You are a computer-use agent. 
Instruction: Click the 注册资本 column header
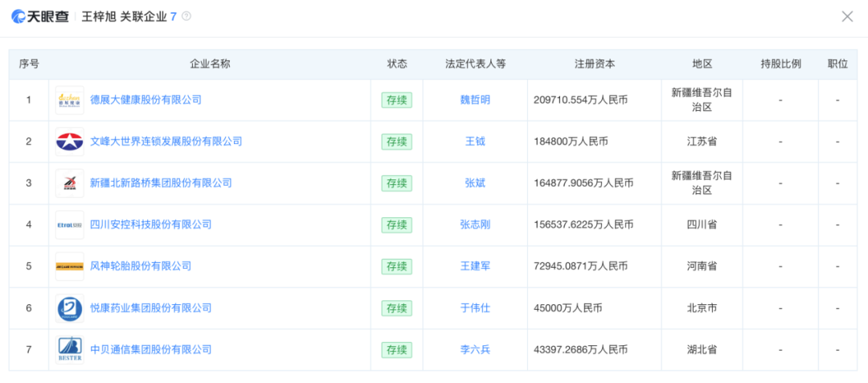click(x=595, y=64)
